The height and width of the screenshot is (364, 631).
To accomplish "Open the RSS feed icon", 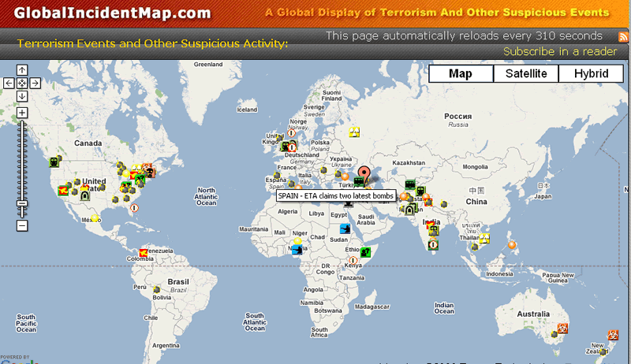I will point(623,37).
